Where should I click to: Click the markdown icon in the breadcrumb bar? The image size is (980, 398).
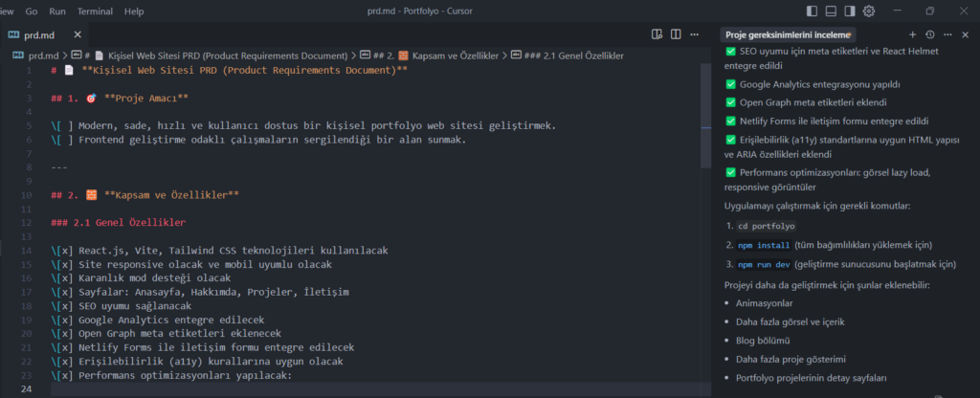(19, 55)
